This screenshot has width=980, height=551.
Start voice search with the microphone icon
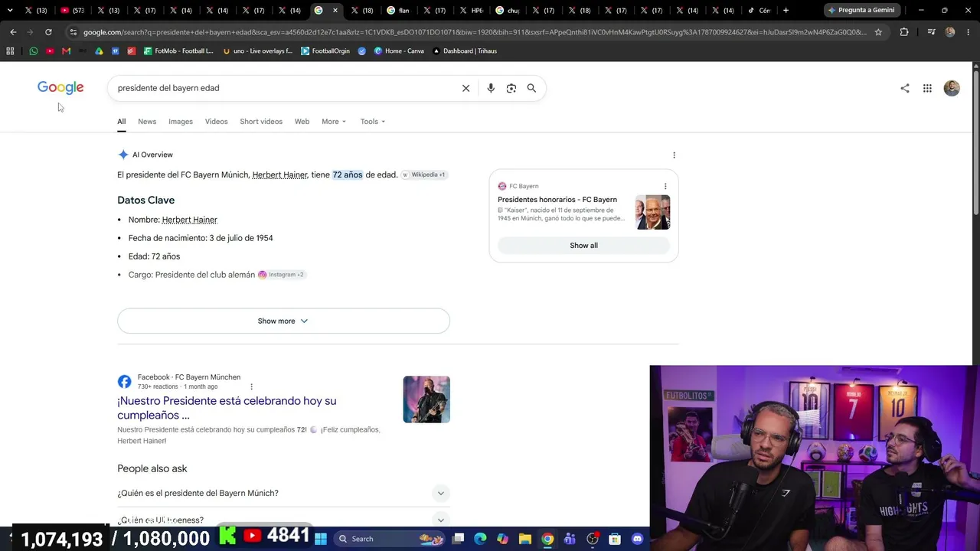click(491, 88)
